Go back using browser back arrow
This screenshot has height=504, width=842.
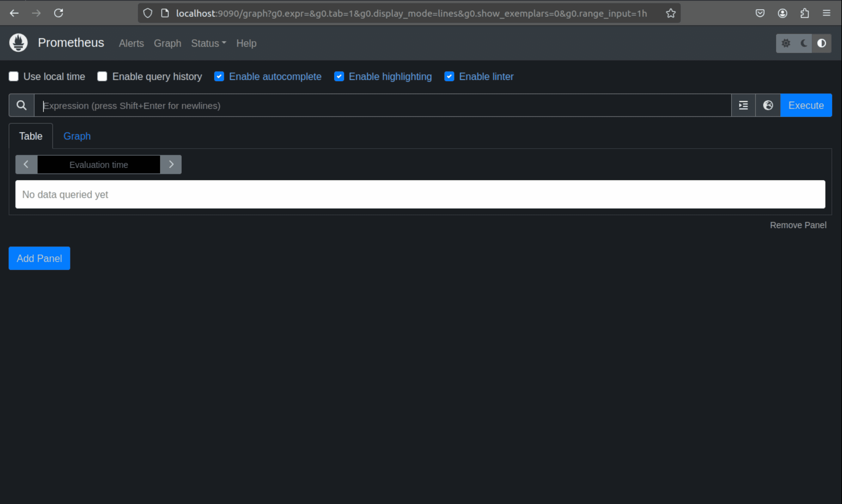(x=14, y=13)
